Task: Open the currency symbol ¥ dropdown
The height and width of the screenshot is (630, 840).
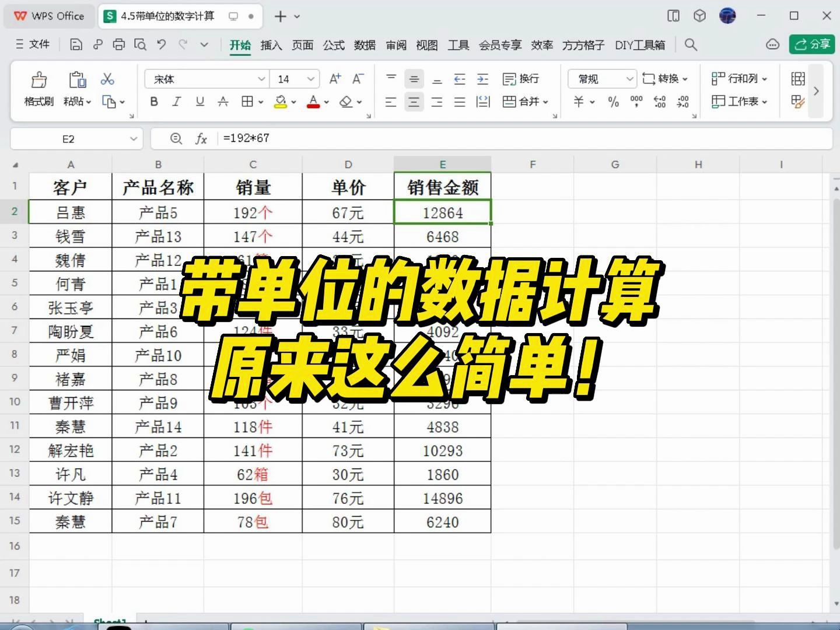Action: tap(592, 102)
